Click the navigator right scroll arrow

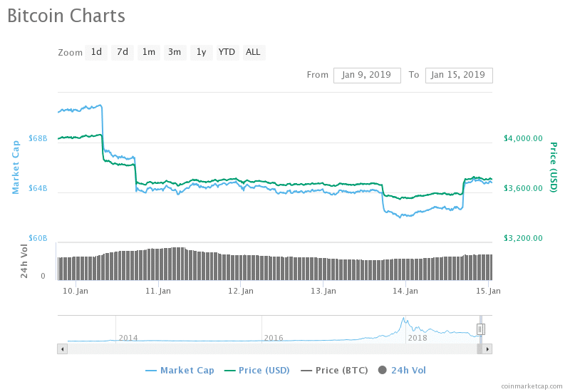coord(487,349)
